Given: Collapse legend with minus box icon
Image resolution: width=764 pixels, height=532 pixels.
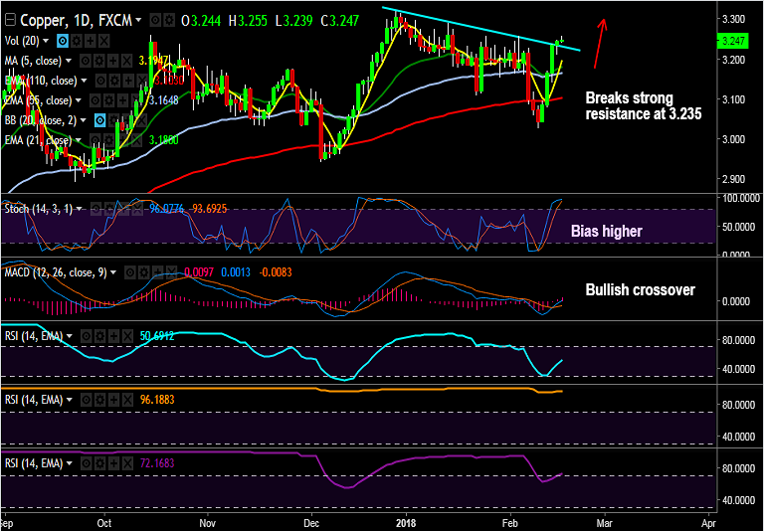Looking at the screenshot, I should [x=10, y=20].
